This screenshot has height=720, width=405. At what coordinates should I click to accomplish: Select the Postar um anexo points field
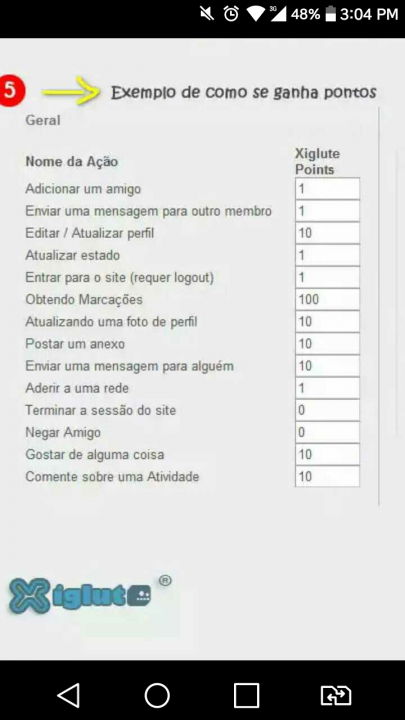[327, 343]
